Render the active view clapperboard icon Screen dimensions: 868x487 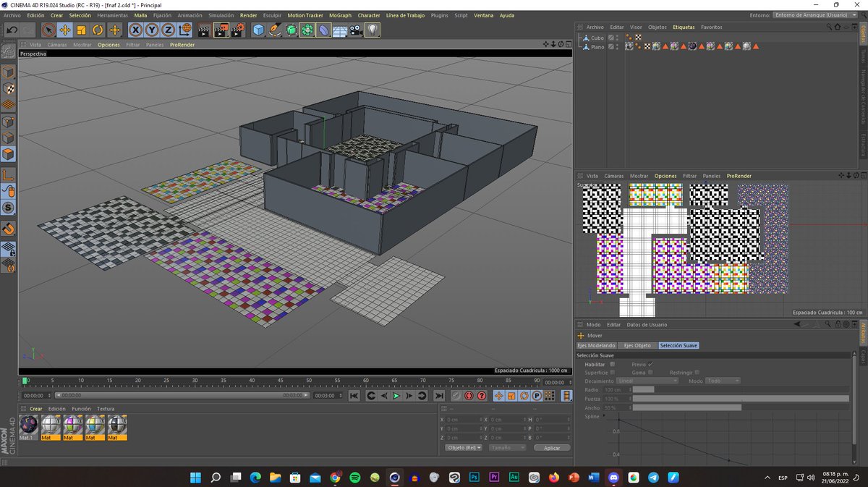click(204, 30)
